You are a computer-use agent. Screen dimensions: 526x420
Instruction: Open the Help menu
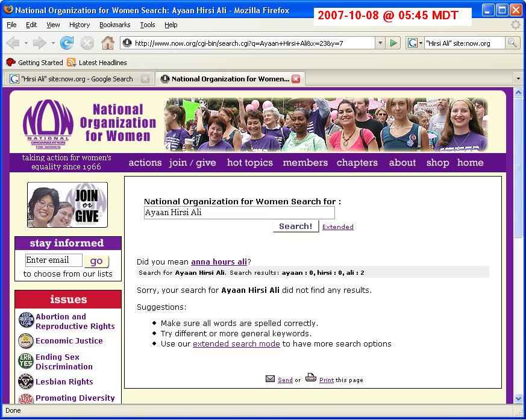171,25
